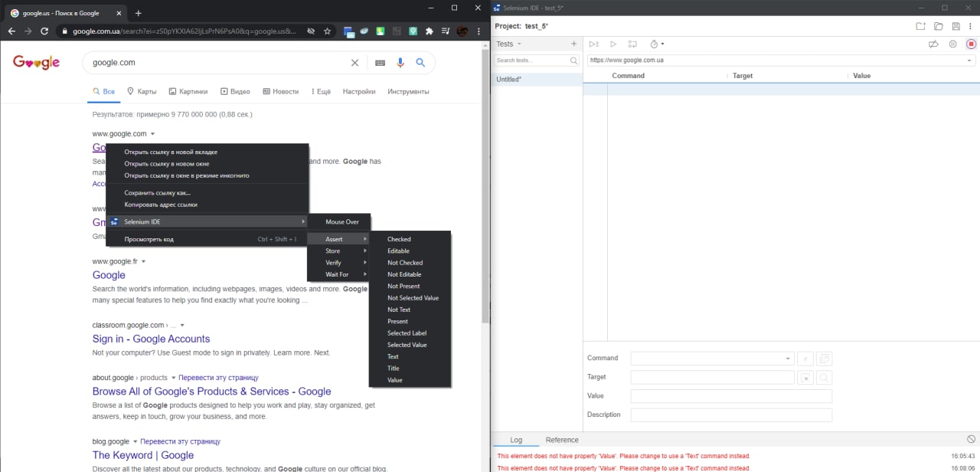The width and height of the screenshot is (980, 472).
Task: Add a new test with plus icon
Action: [574, 44]
